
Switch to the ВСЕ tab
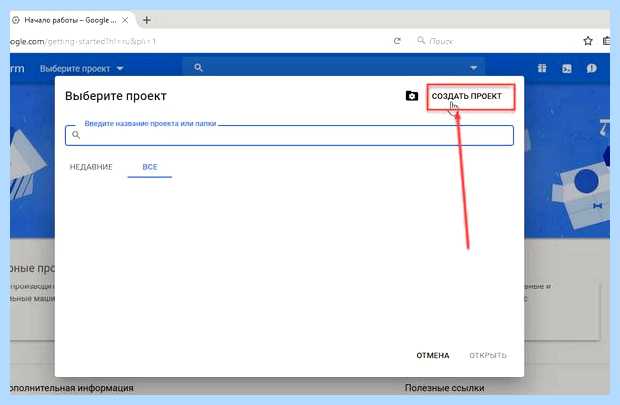click(150, 167)
